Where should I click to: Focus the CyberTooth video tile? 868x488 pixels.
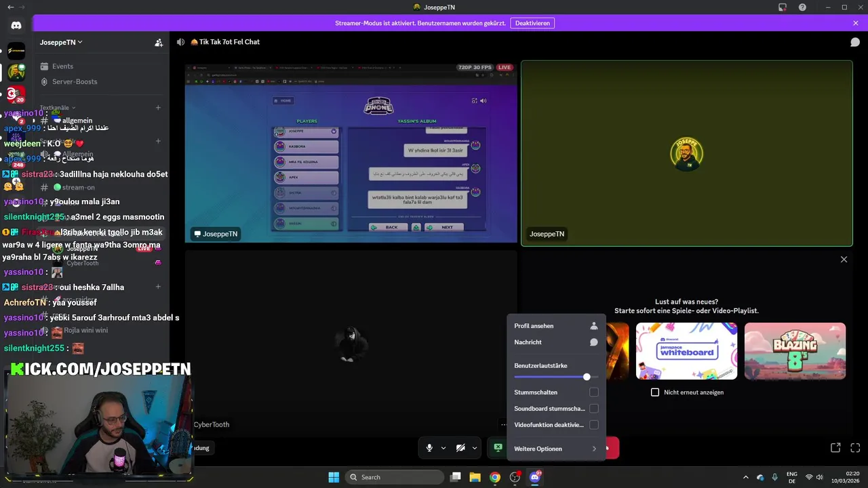(x=351, y=344)
